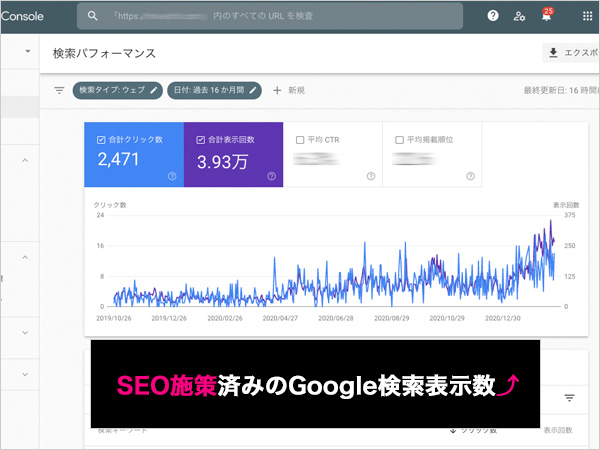Click the help icon in the 合計クリック数 card

[172, 176]
